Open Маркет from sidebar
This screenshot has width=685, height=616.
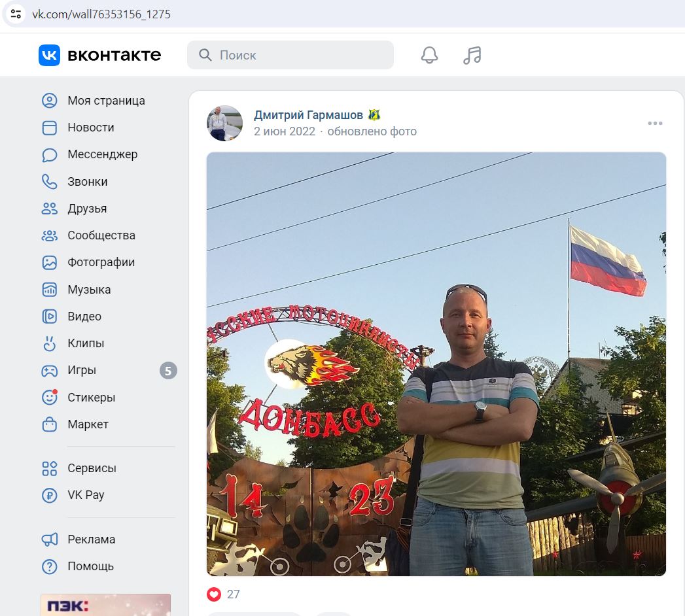pos(88,424)
